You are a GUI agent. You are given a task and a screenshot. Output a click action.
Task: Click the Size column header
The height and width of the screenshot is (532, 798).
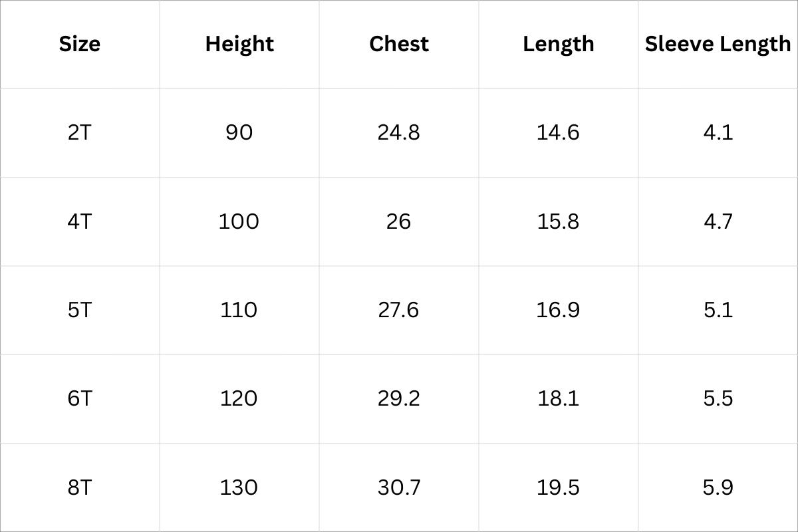tap(80, 44)
